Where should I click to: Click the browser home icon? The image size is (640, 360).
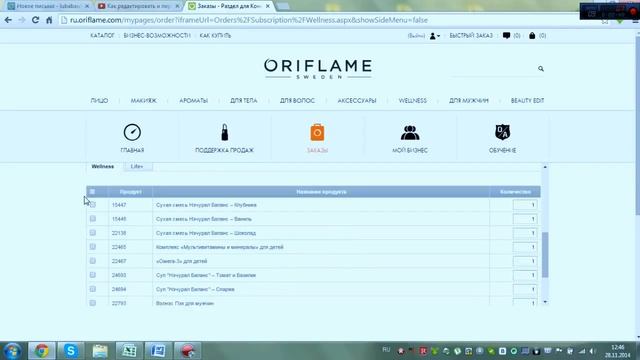[49, 20]
